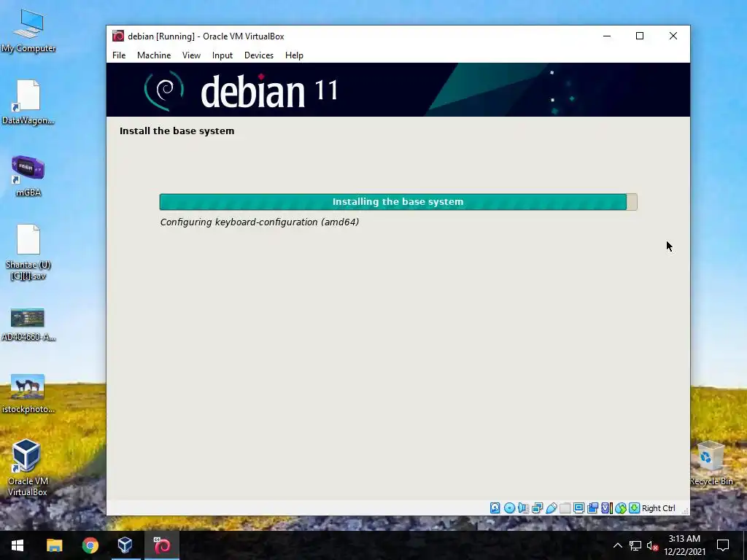This screenshot has height=560, width=747.
Task: Click the audio status icon in VM status bar
Action: coord(523,508)
